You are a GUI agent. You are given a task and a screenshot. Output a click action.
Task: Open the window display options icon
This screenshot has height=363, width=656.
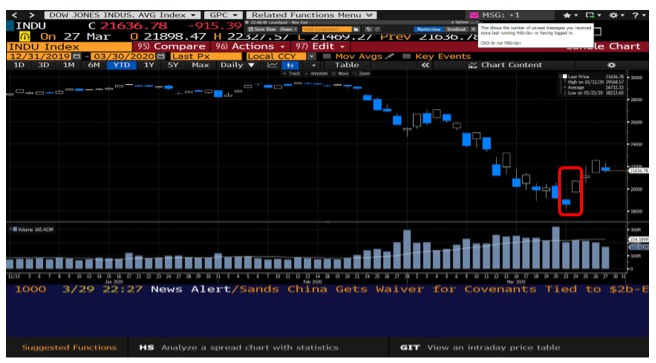pyautogui.click(x=593, y=15)
